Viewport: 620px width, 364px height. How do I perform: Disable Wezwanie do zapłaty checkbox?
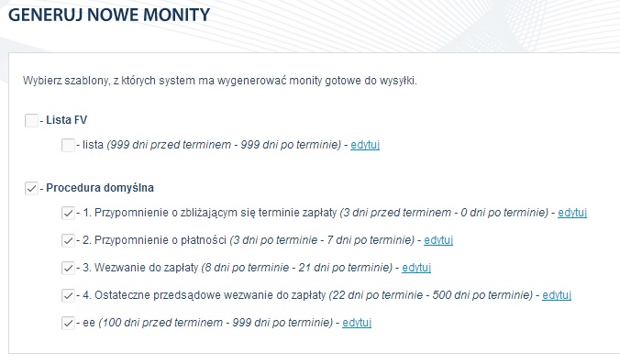[x=68, y=268]
